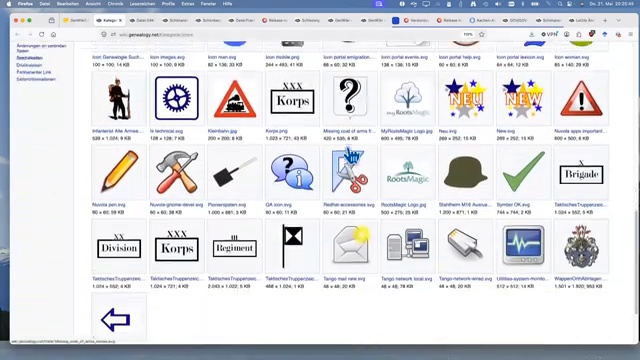This screenshot has width=640, height=360.
Task: Open the Wappen coat of arms image
Action: [581, 246]
